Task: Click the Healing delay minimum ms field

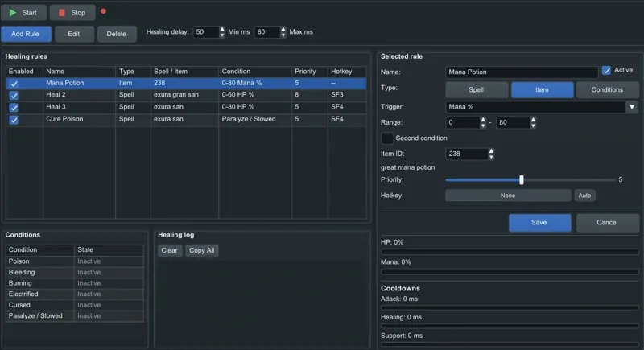Action: click(206, 32)
